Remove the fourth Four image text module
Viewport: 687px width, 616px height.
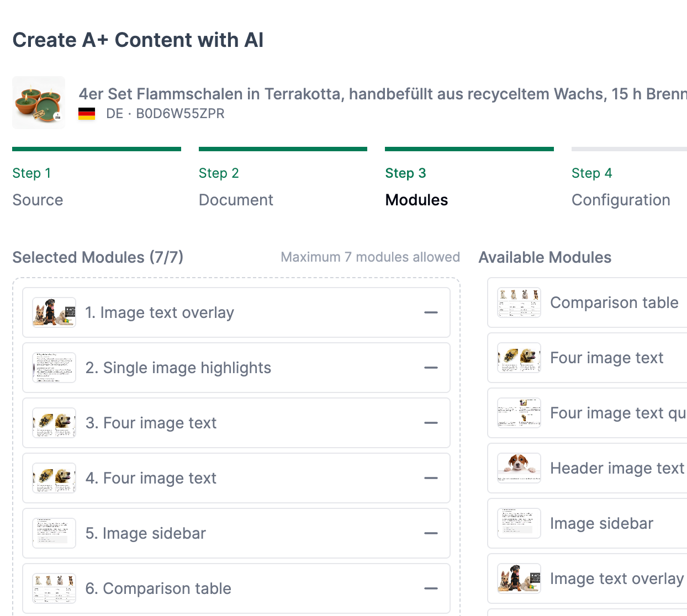[x=431, y=478]
